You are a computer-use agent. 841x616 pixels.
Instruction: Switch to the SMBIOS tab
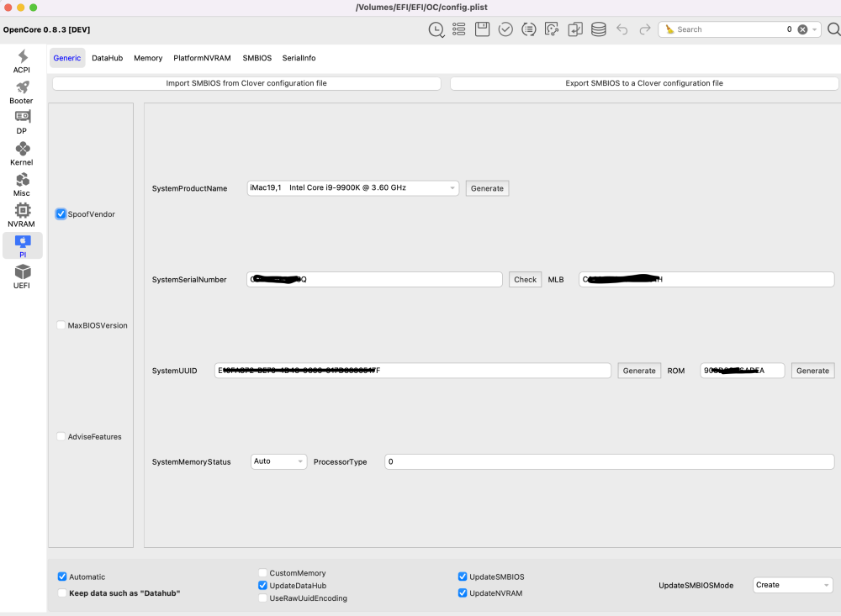click(257, 58)
